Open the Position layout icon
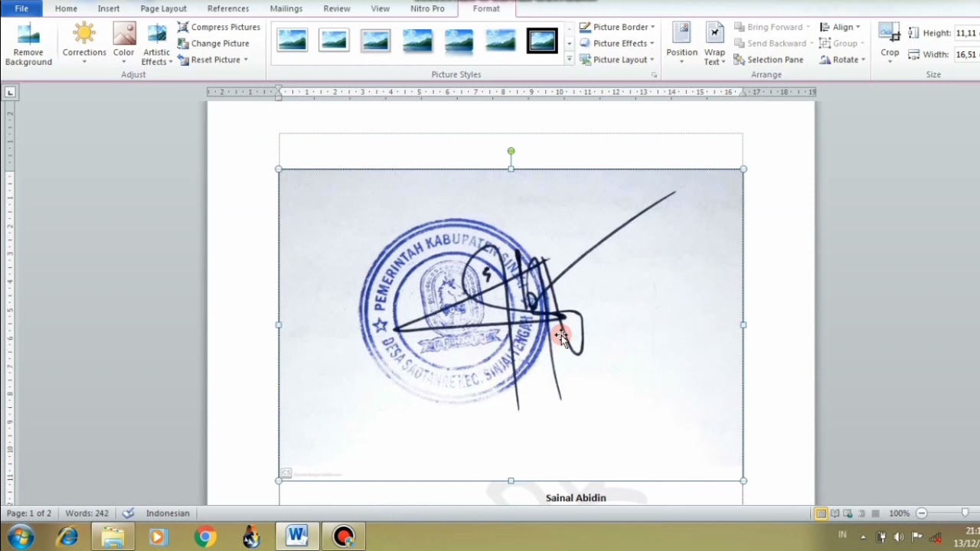 tap(681, 34)
